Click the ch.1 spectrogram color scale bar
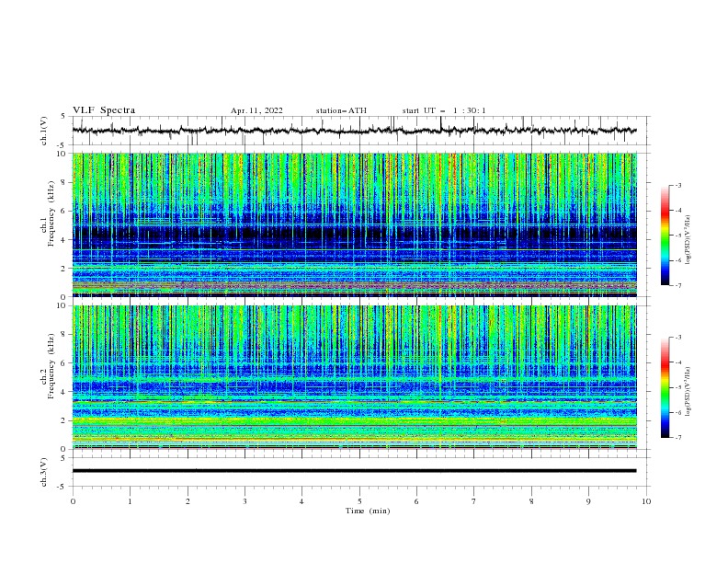Viewport: 728px width, 563px height. click(665, 236)
